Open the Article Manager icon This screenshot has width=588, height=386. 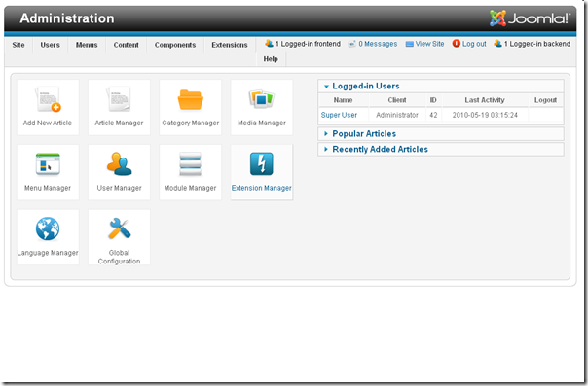(x=119, y=99)
